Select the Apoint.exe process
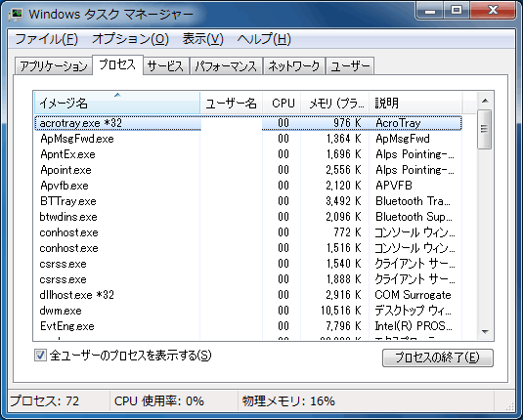The width and height of the screenshot is (523, 420). point(248,170)
